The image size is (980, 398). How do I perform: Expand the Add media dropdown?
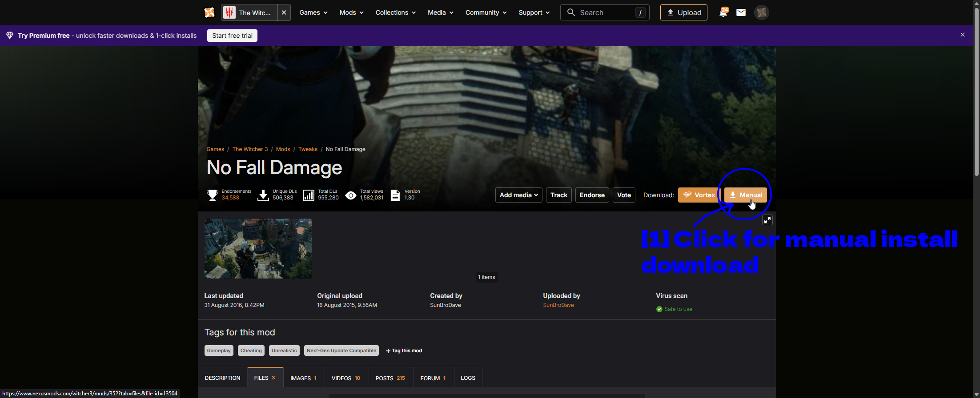click(519, 195)
